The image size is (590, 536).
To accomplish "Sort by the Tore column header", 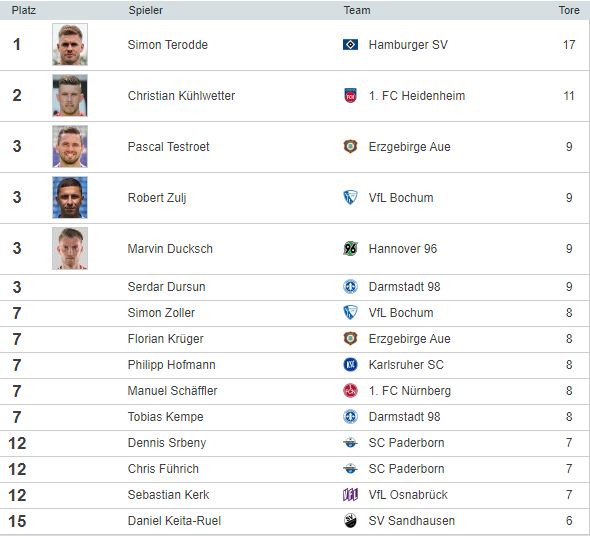I will pos(569,10).
